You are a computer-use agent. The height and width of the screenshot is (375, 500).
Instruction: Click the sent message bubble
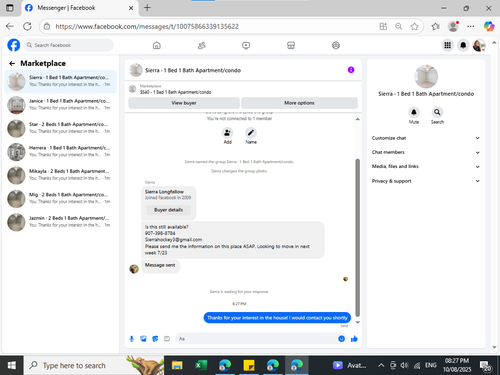pyautogui.click(x=277, y=318)
